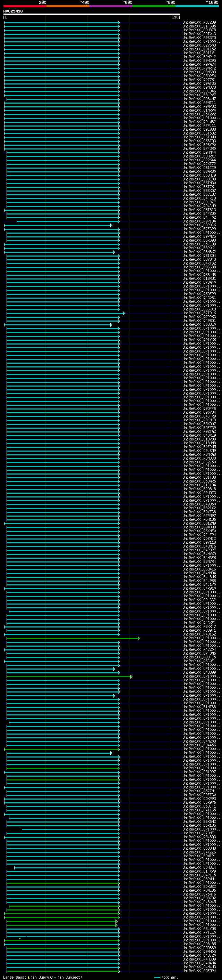Select label UniRef100_P41165
This screenshot has height=980, width=222.
point(199,810)
